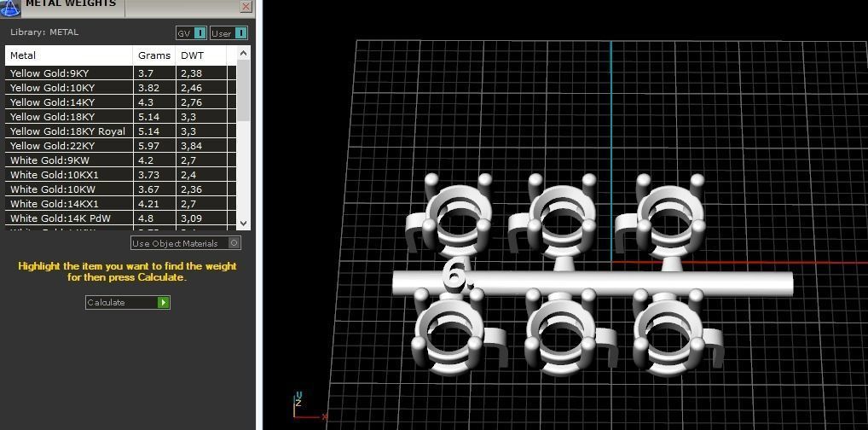The image size is (868, 430).
Task: Click the number 6 on the sprue
Action: [x=455, y=274]
